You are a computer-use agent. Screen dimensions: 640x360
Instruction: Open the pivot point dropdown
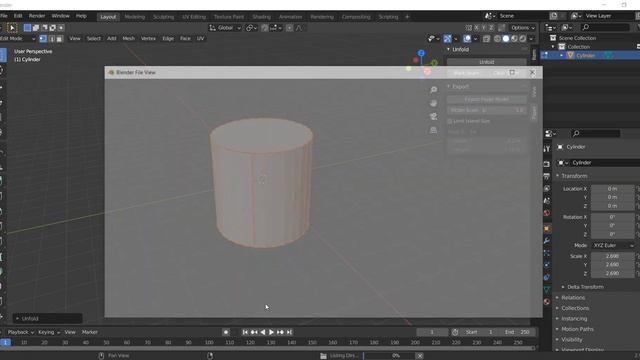(x=250, y=28)
